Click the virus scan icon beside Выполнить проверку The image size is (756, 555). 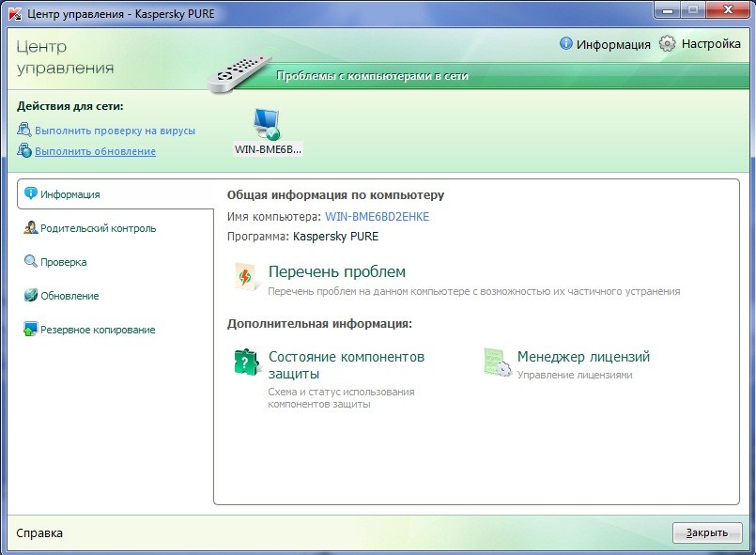tap(24, 130)
